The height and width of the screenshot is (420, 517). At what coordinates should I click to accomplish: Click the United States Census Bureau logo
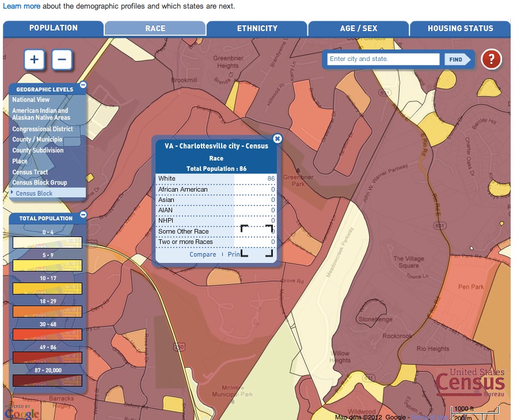(x=470, y=383)
